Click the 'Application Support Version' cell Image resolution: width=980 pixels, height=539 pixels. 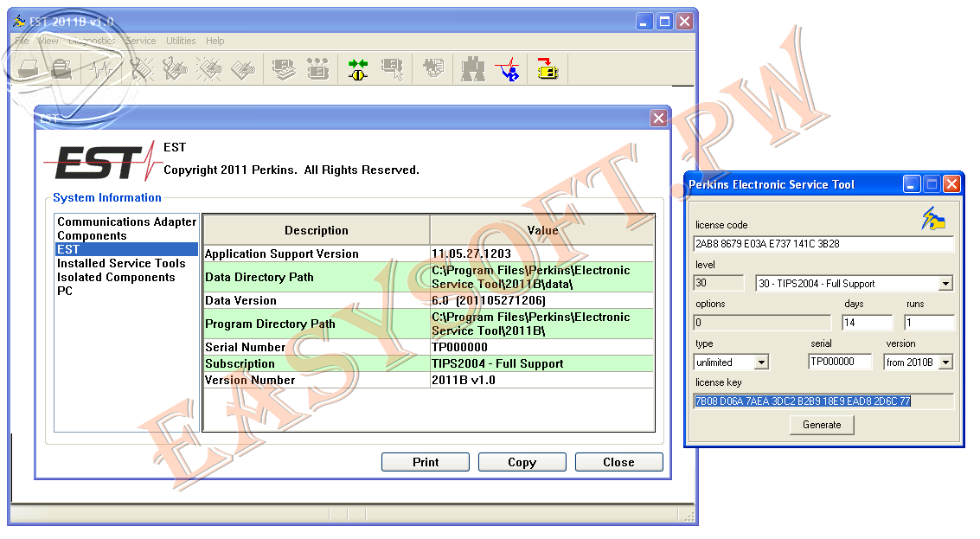click(317, 253)
